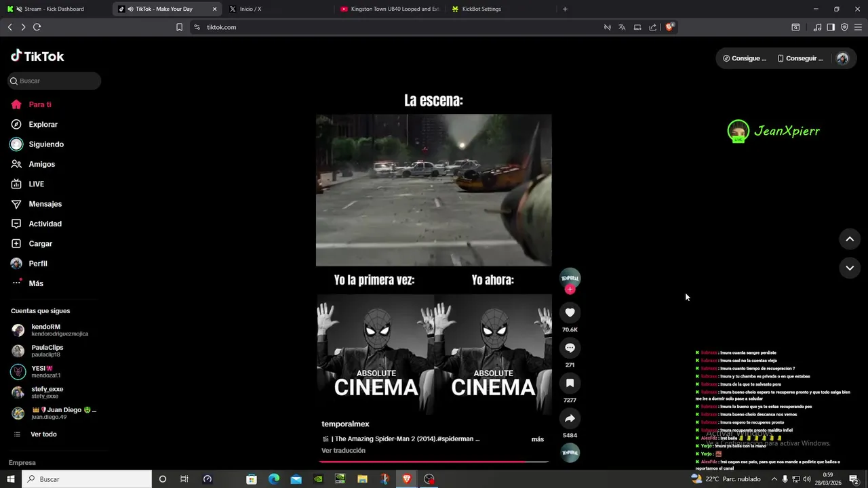Screen dimensions: 868x488
Task: Open the Brave VPN shield icon
Action: [844, 27]
